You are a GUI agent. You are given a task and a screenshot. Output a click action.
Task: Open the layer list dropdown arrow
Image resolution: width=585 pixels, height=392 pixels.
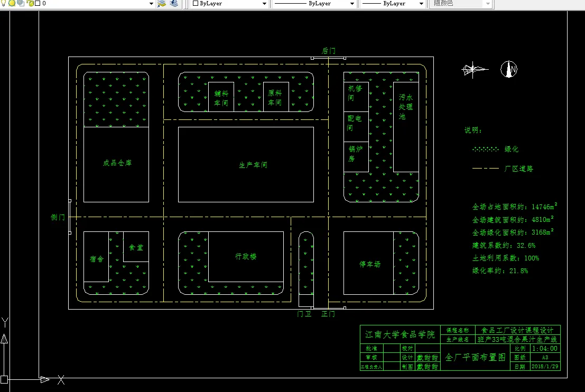(151, 4)
